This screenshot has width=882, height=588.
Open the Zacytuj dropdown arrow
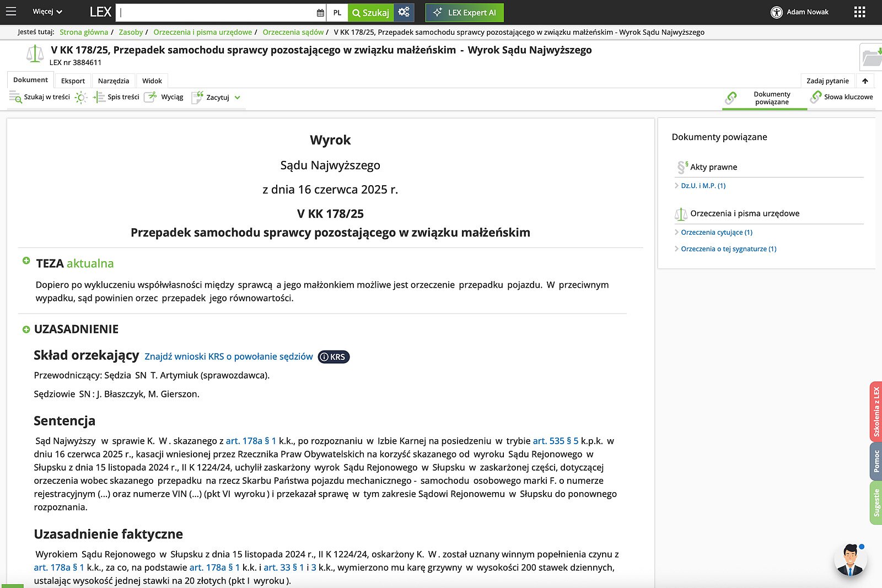pos(238,98)
